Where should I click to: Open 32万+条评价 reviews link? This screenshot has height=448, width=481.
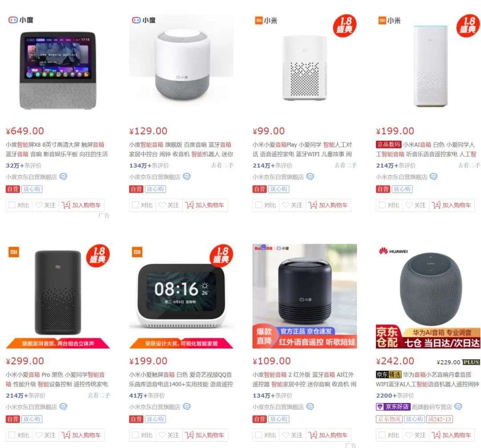point(24,165)
